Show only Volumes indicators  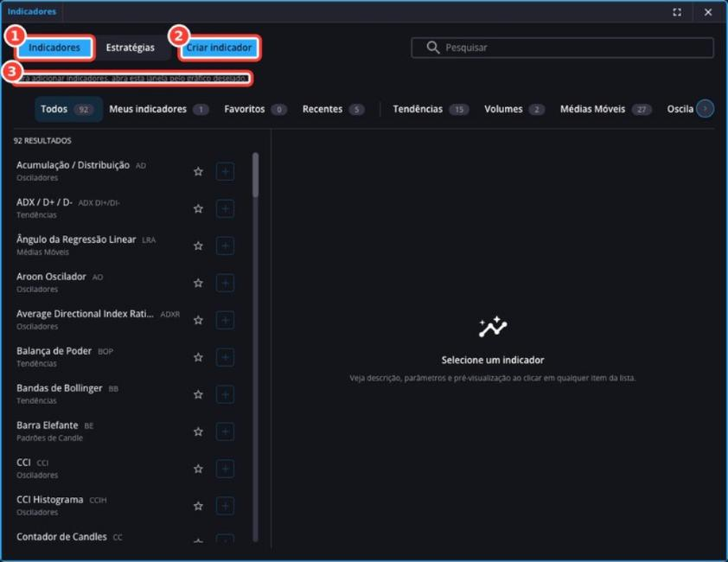coord(514,109)
